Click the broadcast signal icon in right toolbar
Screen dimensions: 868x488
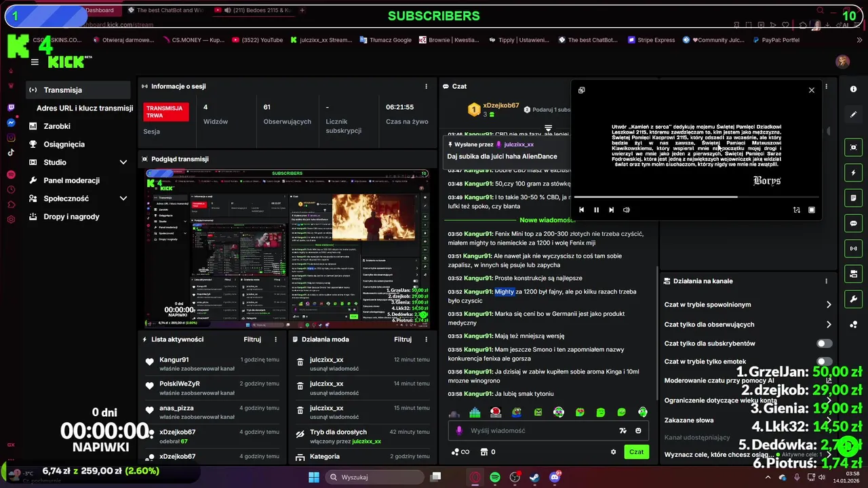[x=853, y=249]
